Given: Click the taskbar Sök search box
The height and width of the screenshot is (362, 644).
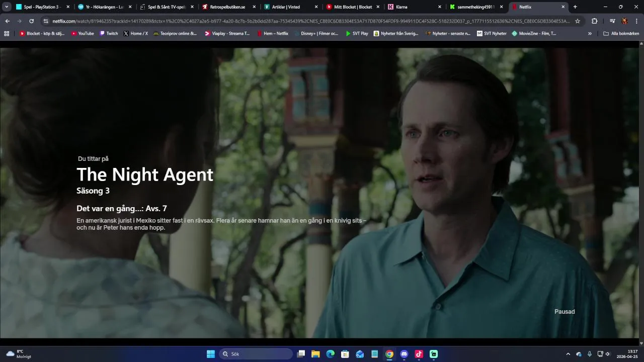Looking at the screenshot, I should click(256, 354).
